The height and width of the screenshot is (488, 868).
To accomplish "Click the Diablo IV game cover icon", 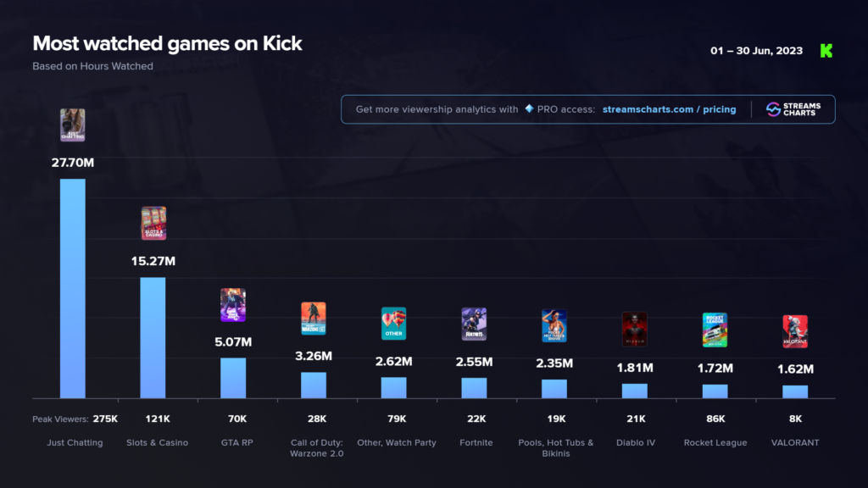I will [x=634, y=330].
